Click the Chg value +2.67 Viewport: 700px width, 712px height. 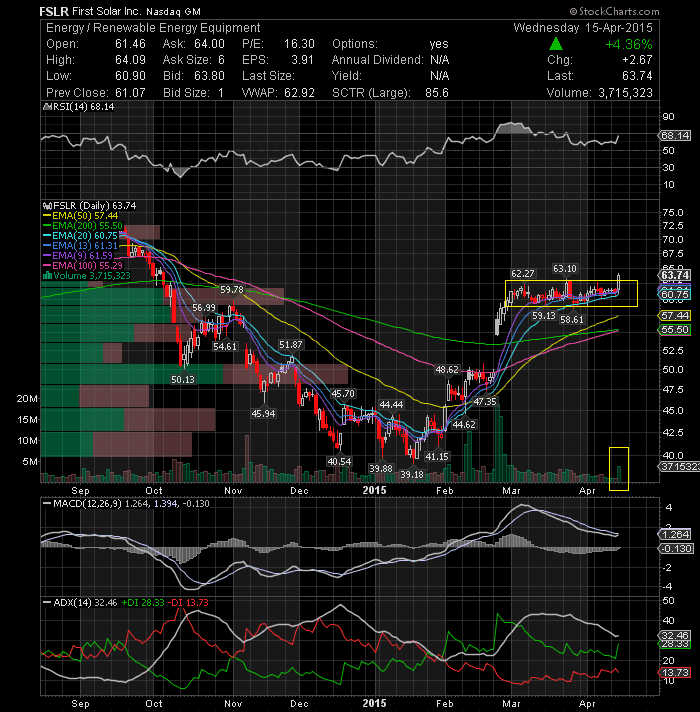point(637,60)
